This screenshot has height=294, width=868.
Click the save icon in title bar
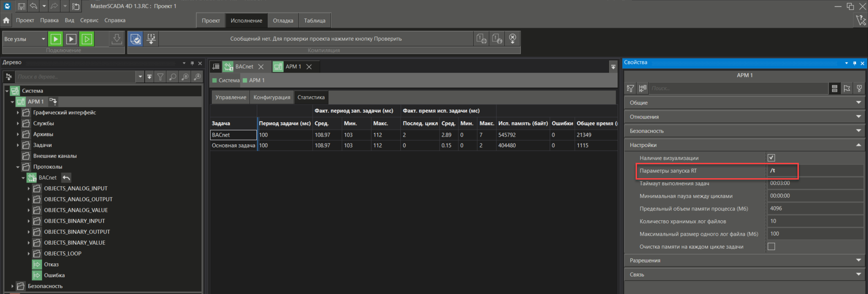[21, 6]
